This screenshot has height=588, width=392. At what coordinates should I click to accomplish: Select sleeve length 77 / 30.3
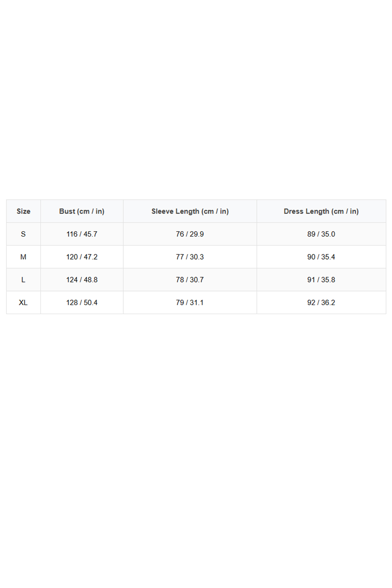190,257
